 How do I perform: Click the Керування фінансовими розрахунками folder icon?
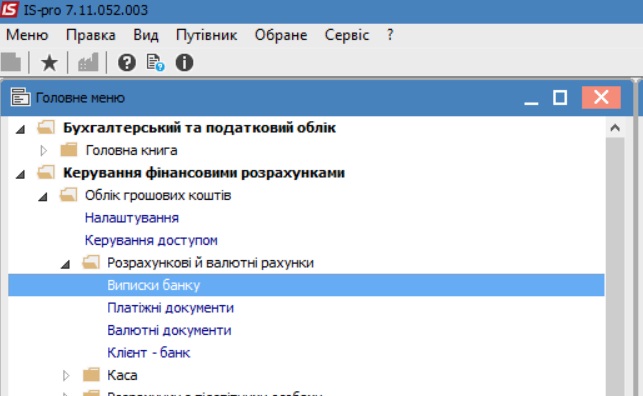(46, 172)
